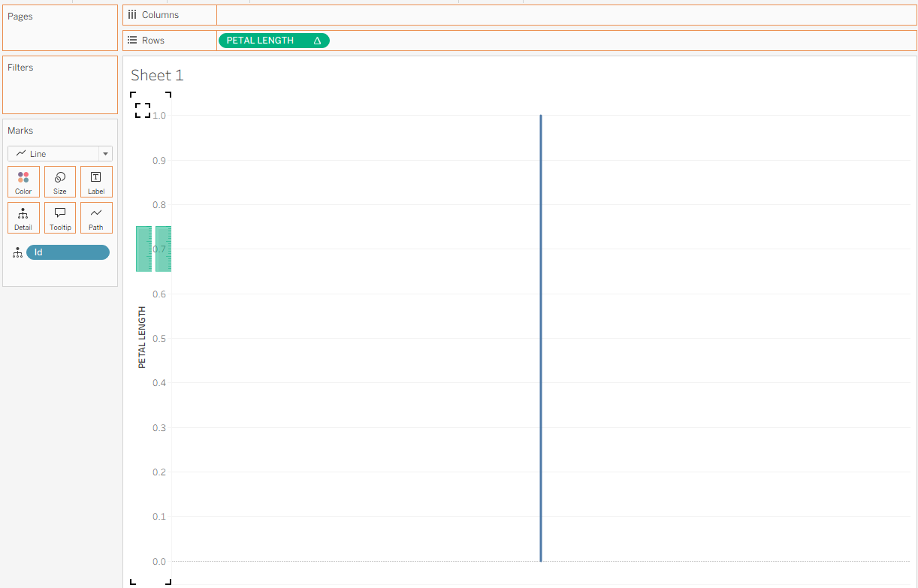Click axis tick label 0.1
This screenshot has height=588, width=918.
click(x=159, y=517)
